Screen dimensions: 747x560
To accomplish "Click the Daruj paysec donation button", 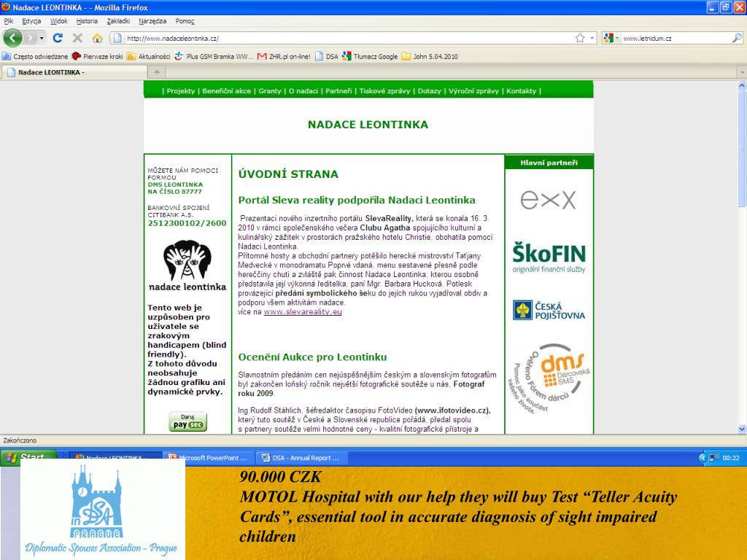I will point(187,421).
